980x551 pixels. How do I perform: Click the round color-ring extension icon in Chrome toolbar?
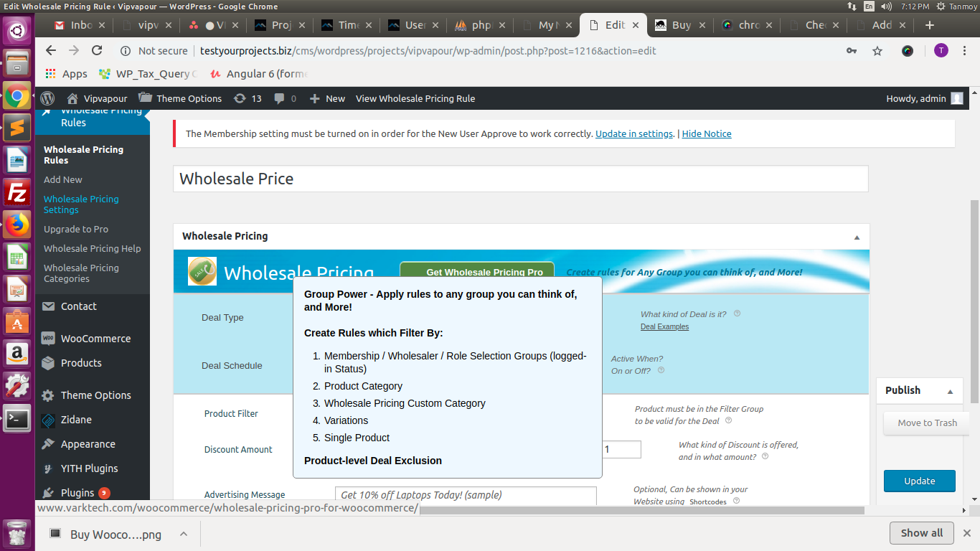(908, 51)
